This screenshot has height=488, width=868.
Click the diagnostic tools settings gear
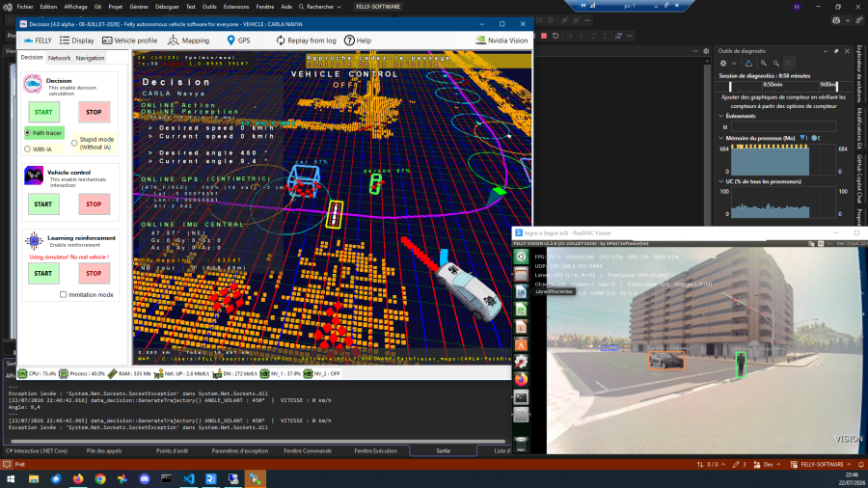[723, 63]
